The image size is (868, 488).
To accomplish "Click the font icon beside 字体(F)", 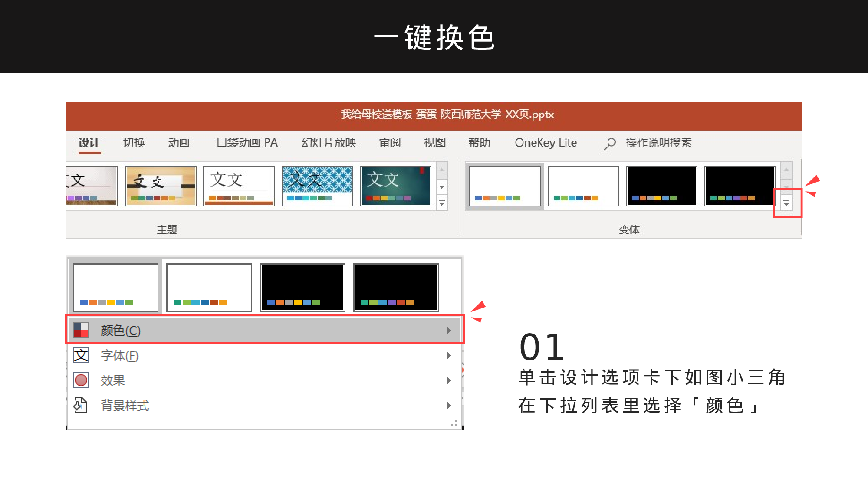I will tap(81, 355).
